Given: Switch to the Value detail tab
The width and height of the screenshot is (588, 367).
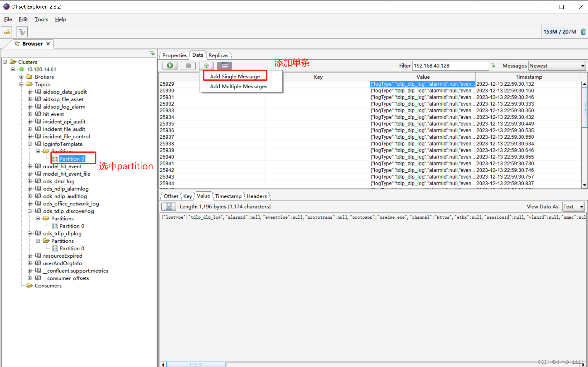Looking at the screenshot, I should coord(203,196).
